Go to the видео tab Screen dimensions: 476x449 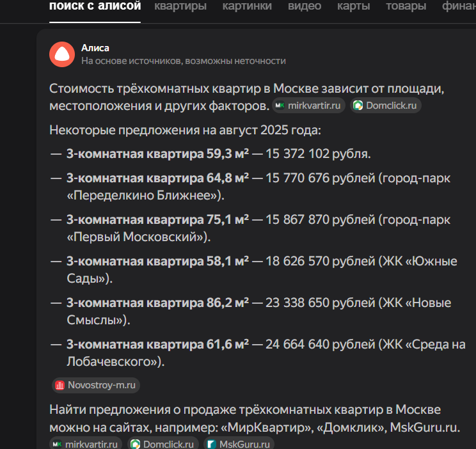305,6
